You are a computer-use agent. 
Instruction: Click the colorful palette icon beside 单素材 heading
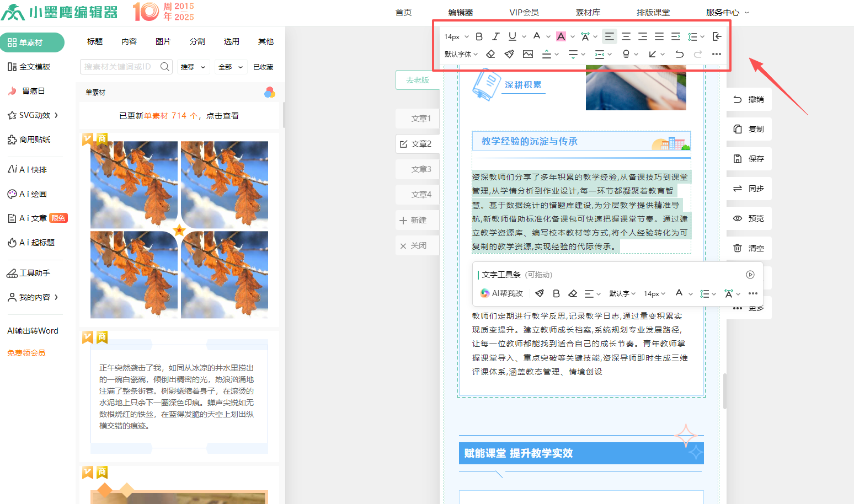[270, 92]
